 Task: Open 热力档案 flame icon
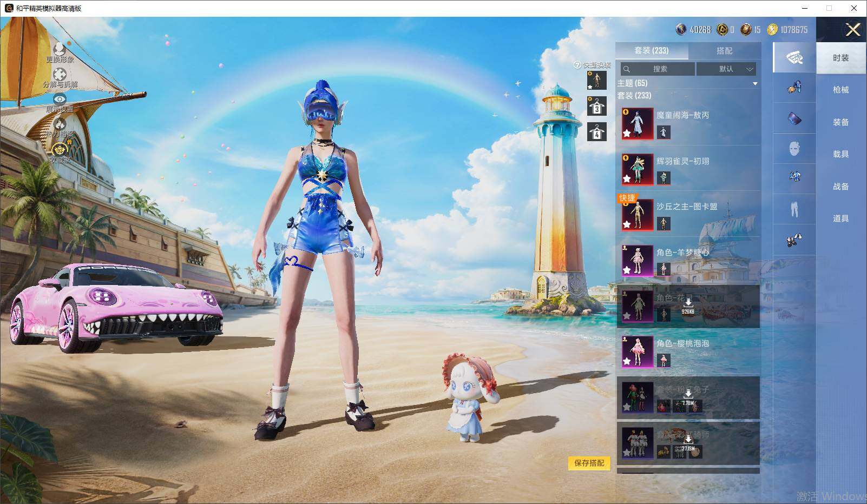tap(60, 124)
